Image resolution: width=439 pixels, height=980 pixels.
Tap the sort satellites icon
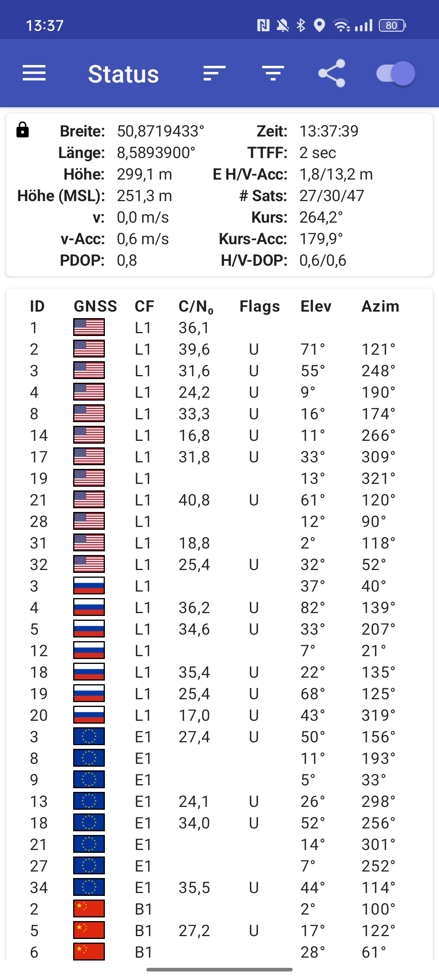click(x=214, y=74)
